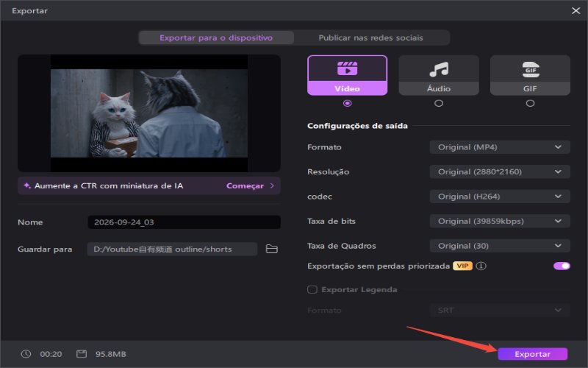Open the Taxa de Quadros dropdown
Screen dimensions: 588x368
coord(500,246)
